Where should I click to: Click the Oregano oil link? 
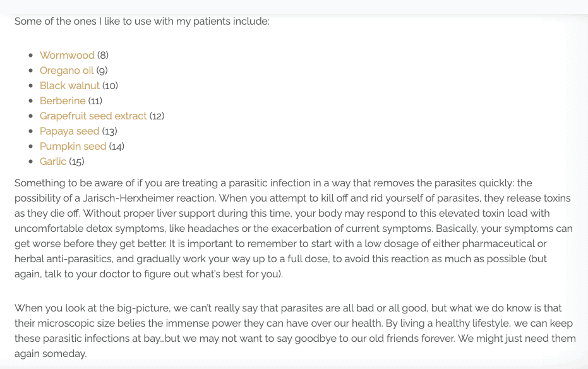[66, 71]
